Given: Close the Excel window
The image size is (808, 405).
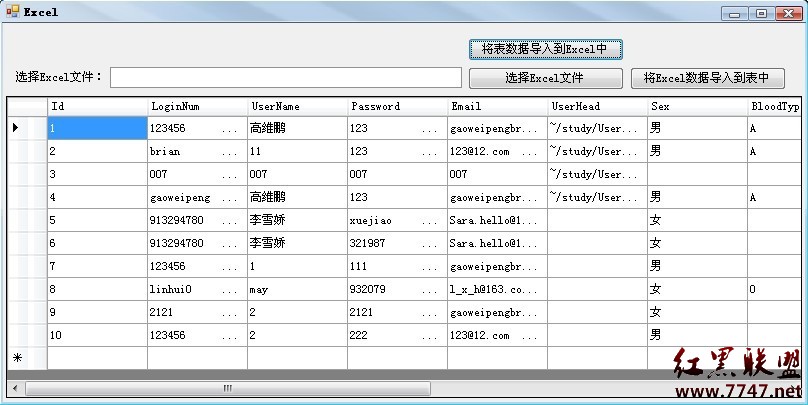Looking at the screenshot, I should pos(788,13).
